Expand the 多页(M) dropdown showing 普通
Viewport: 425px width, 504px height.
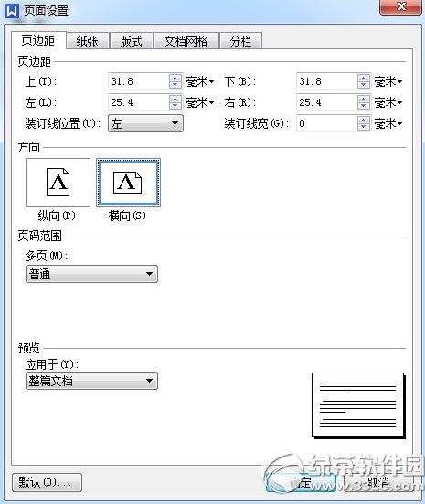click(91, 274)
